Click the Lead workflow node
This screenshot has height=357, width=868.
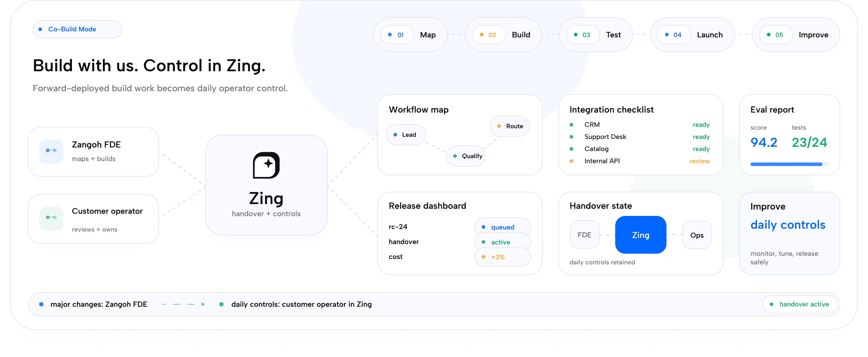click(x=406, y=135)
